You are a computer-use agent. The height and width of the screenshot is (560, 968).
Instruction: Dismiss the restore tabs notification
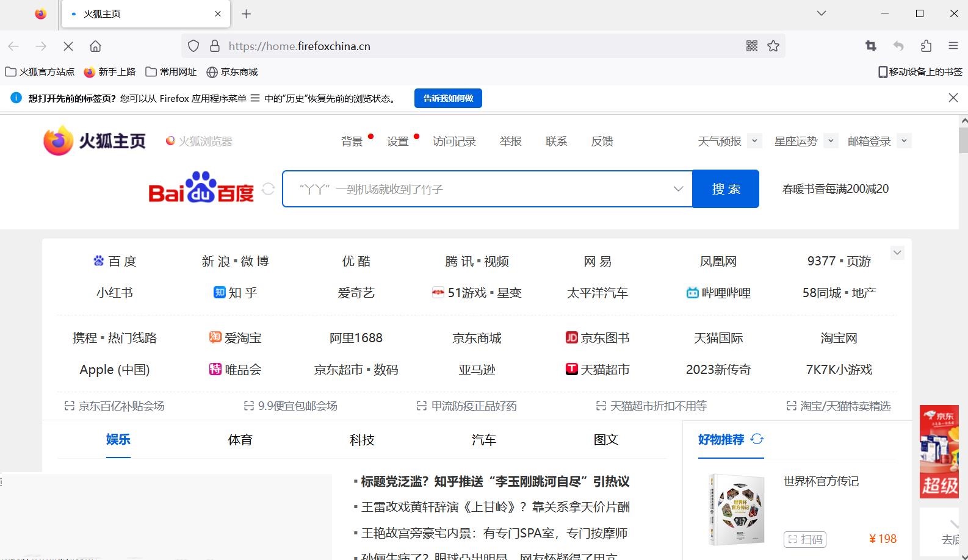tap(953, 98)
